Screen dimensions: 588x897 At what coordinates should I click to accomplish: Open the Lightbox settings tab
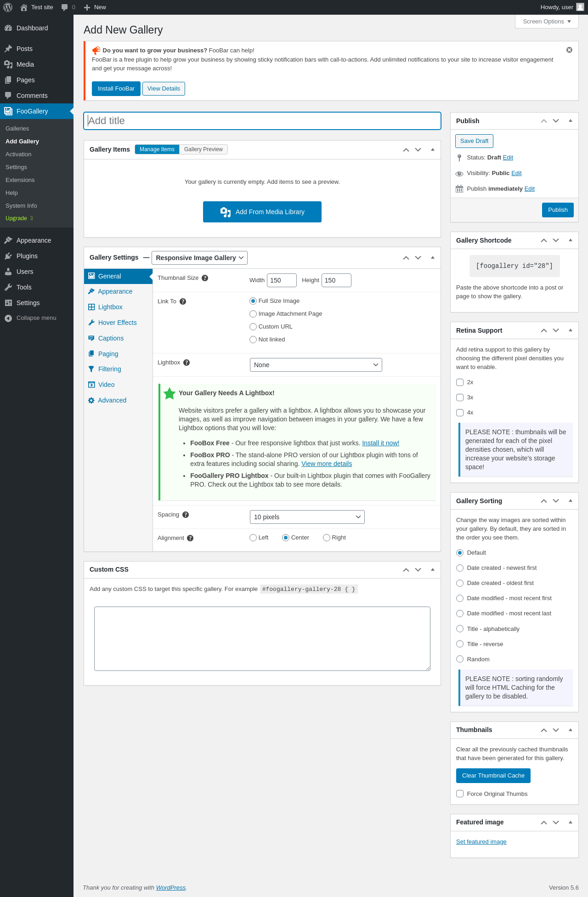[119, 307]
